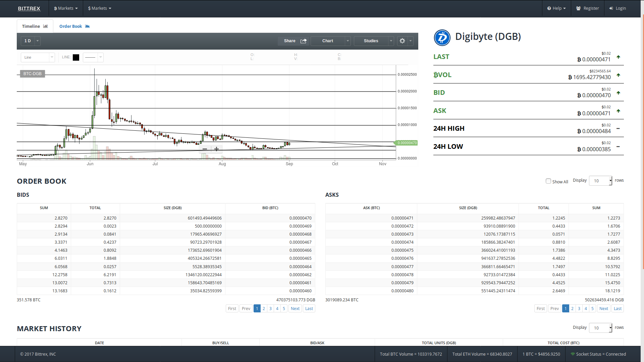Viewport: 644px width, 362px height.
Task: Click the Total BTC Volume footer text
Action: [411, 354]
